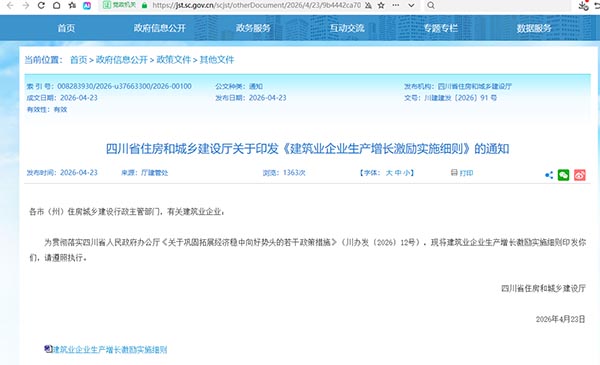Open the 政府信息公开 nav menu
The width and height of the screenshot is (600, 365).
160,28
